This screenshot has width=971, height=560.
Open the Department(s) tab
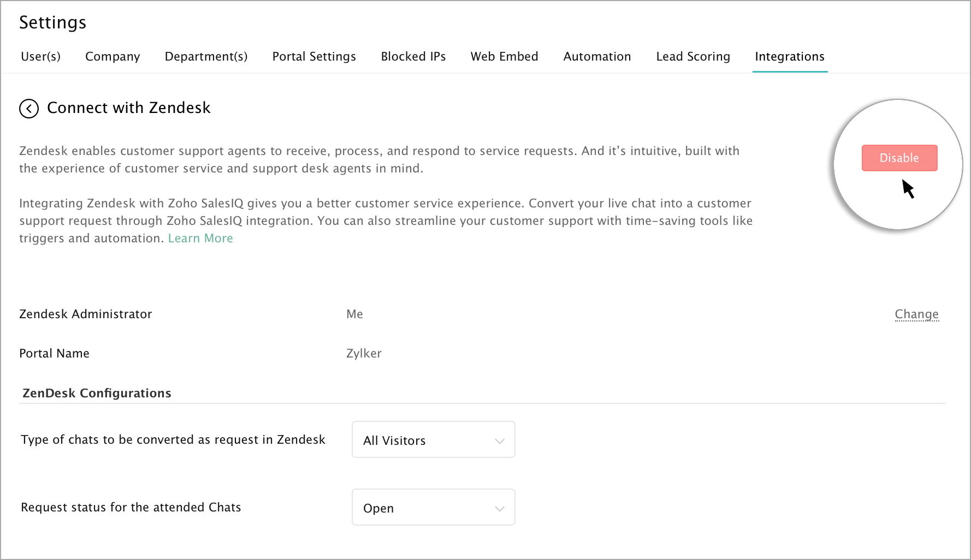[206, 57]
